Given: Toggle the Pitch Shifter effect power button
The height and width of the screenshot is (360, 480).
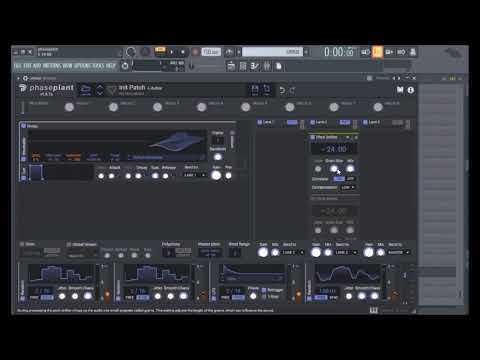Looking at the screenshot, I should (313, 137).
